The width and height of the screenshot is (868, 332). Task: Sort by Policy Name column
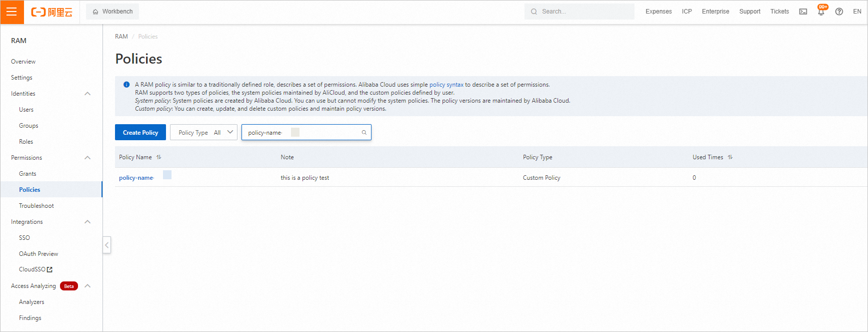[158, 157]
